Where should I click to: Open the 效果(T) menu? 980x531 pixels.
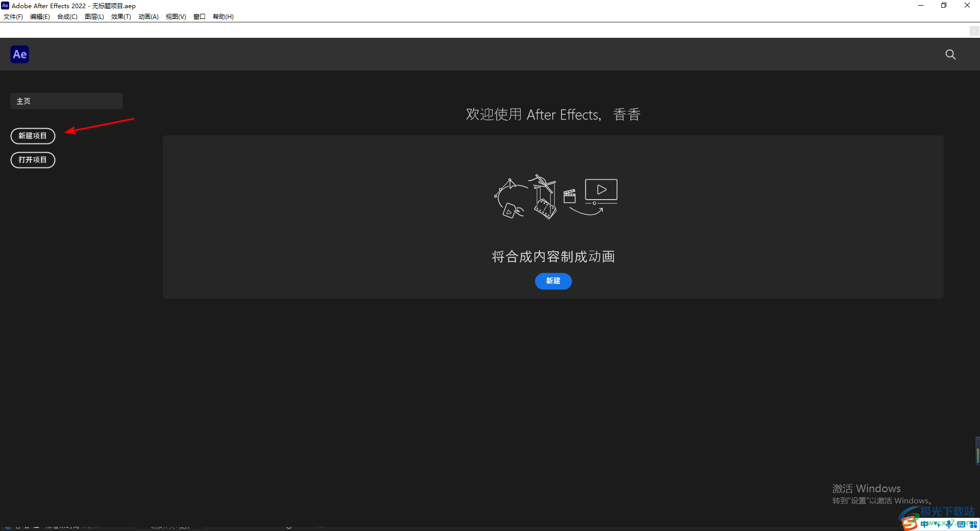click(x=121, y=17)
